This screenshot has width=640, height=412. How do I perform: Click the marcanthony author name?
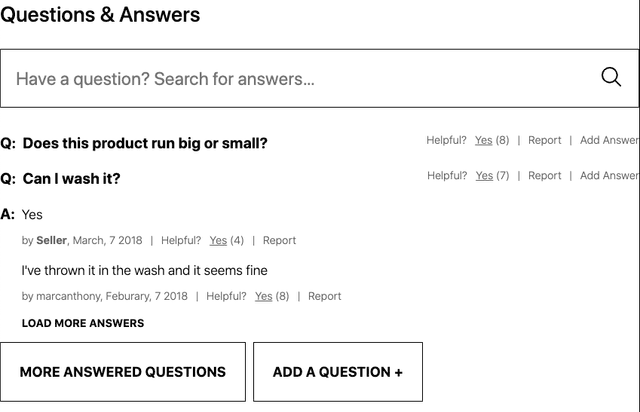pyautogui.click(x=69, y=296)
